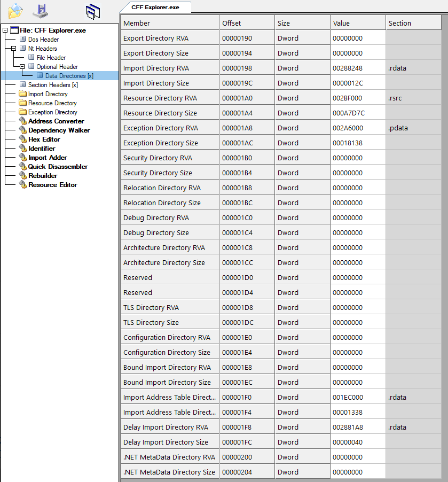
Task: Click the Offset column header
Action: pos(247,23)
